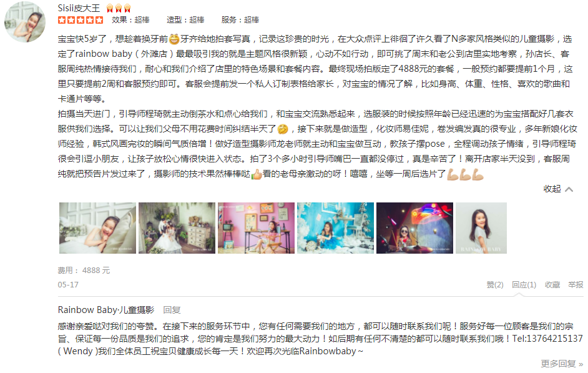Screen dimensions: 588x373
Task: Click the VIP medal badges beside the username
Action: point(119,8)
